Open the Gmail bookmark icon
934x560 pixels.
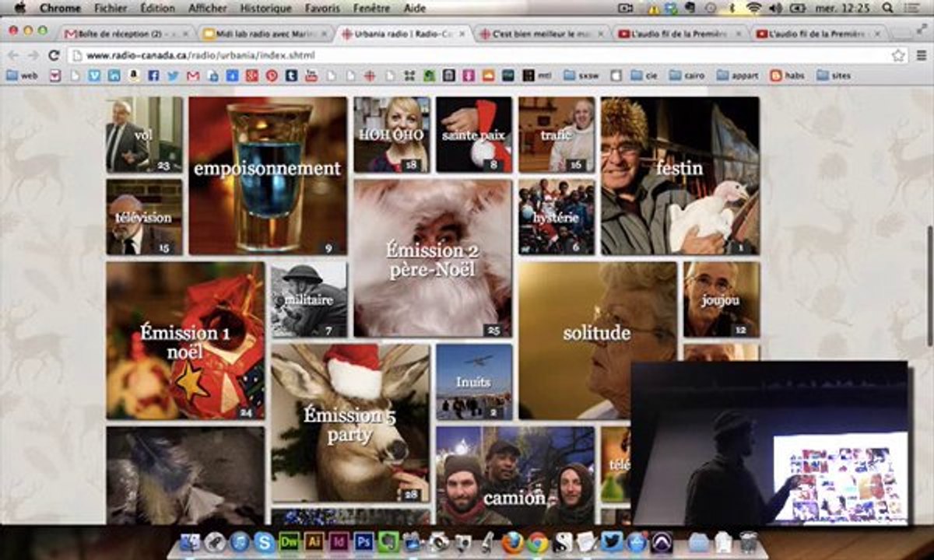point(192,75)
